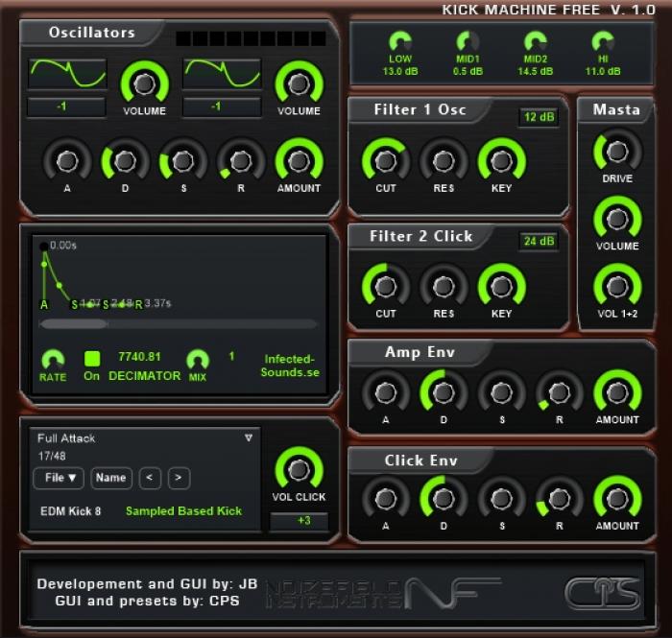Open the +3 click pitch selector
Screen dimensions: 672x638
pos(299,521)
